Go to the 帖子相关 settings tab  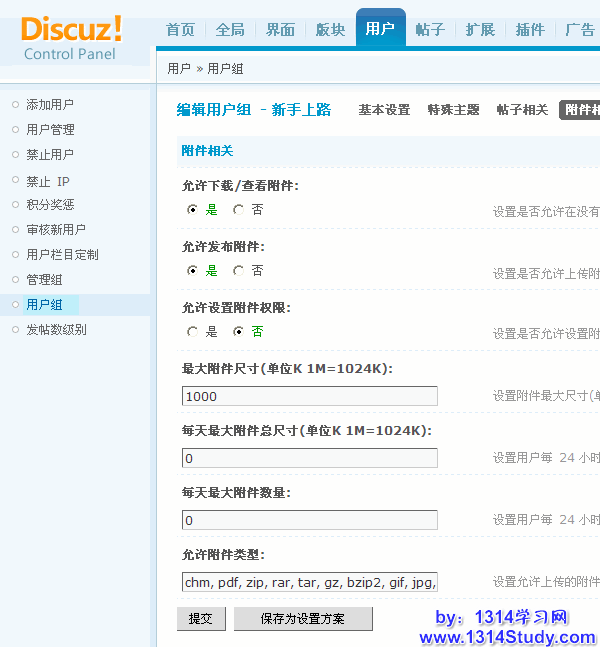[x=522, y=110]
